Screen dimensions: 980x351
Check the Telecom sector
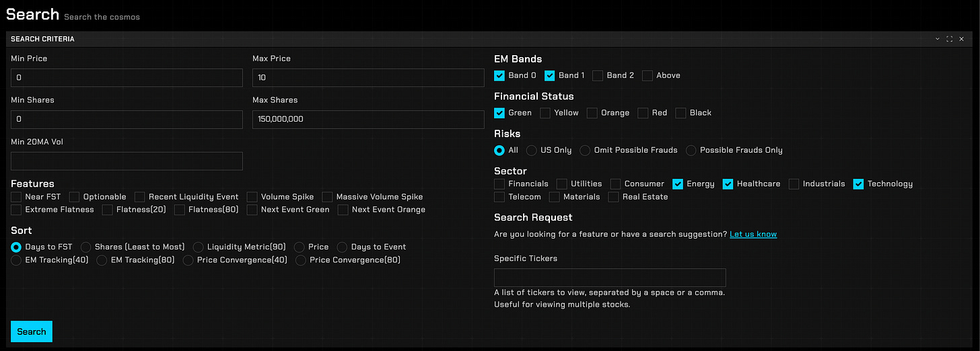pos(499,197)
